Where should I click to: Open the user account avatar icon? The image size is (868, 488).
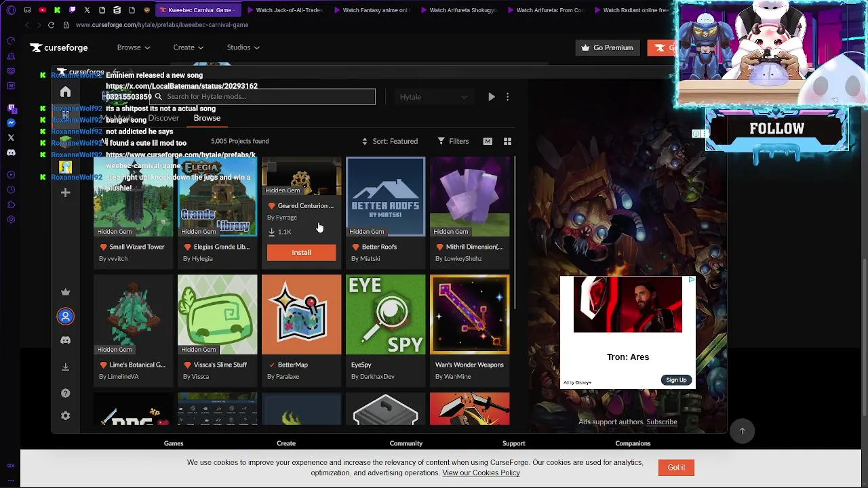click(65, 317)
